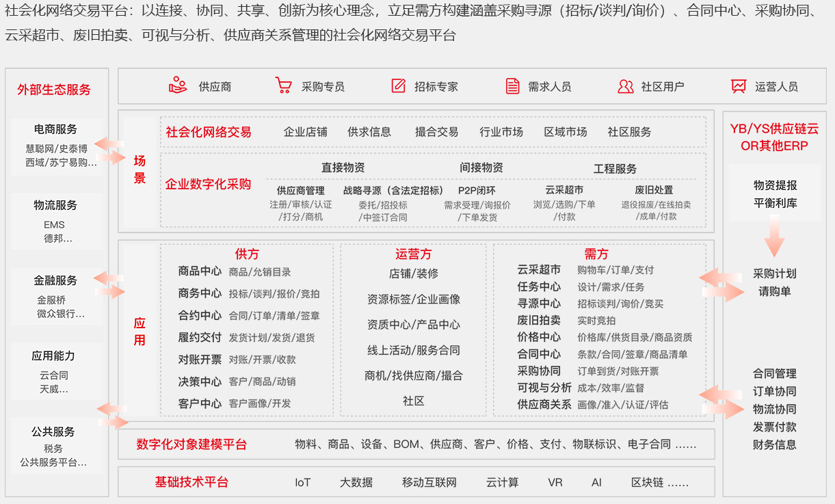Select 撮合交易 in the 社会化网络交易 row
The height and width of the screenshot is (504, 835).
click(x=436, y=132)
